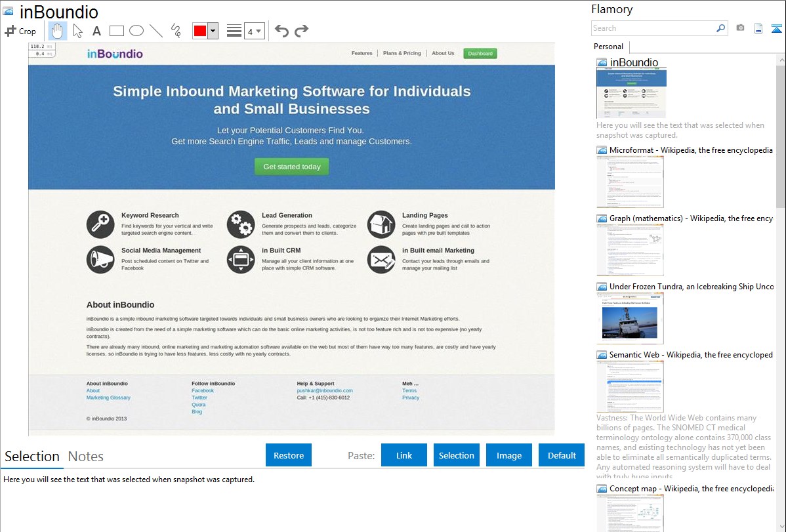Click the Twitter footer link
The width and height of the screenshot is (786, 532).
coord(199,398)
